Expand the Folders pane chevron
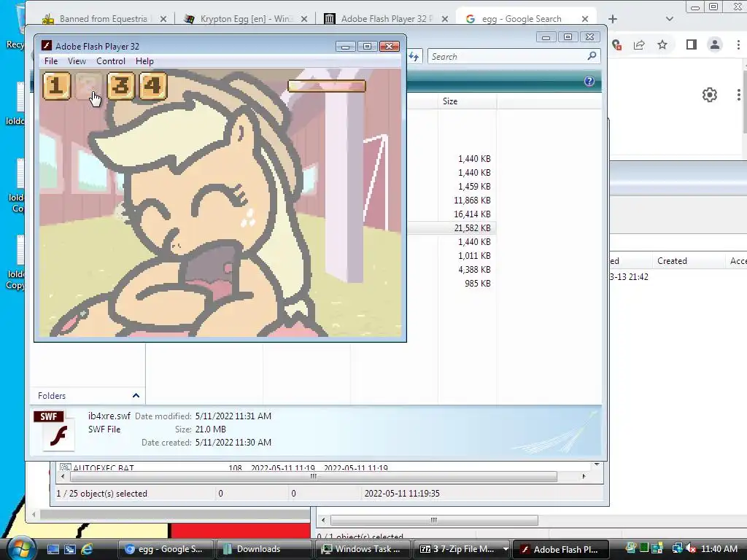747x560 pixels. point(136,396)
